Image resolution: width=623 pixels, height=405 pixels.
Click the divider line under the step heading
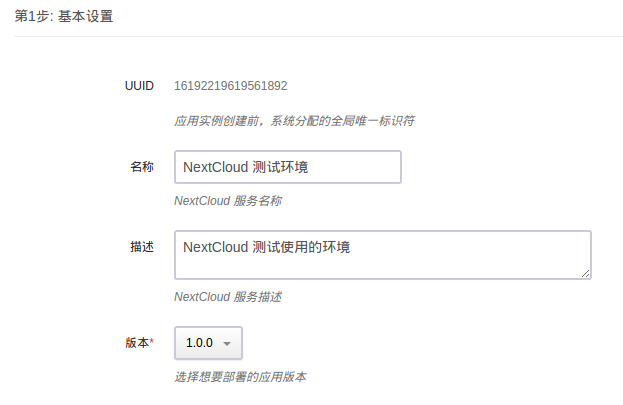(316, 37)
